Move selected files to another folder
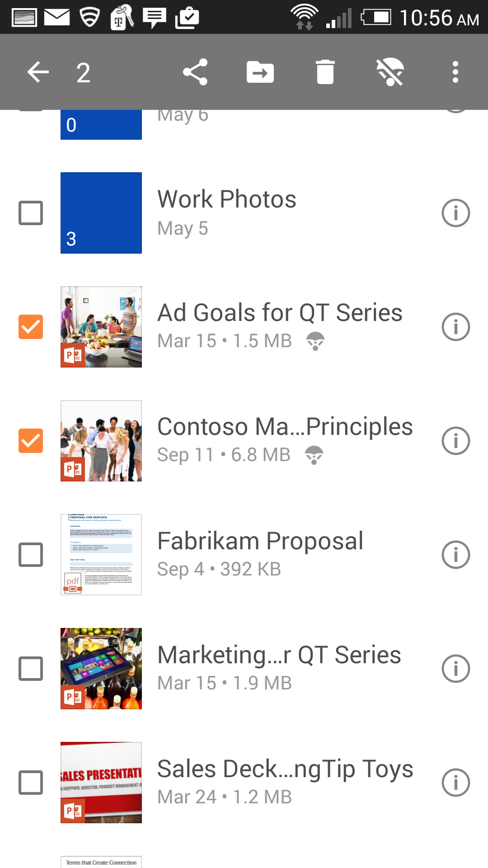Screen dimensions: 488x868 pyautogui.click(x=260, y=72)
